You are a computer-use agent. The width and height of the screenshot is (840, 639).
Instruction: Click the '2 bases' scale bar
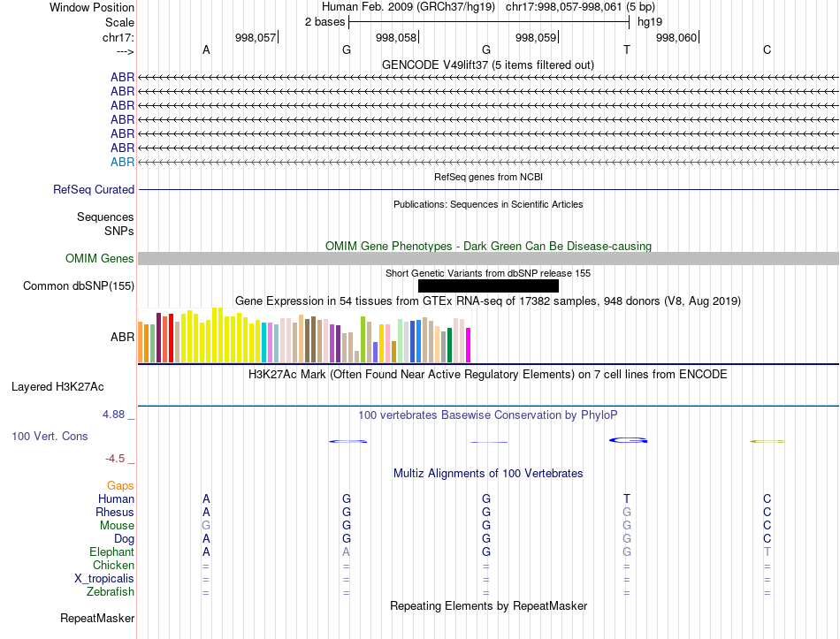489,22
